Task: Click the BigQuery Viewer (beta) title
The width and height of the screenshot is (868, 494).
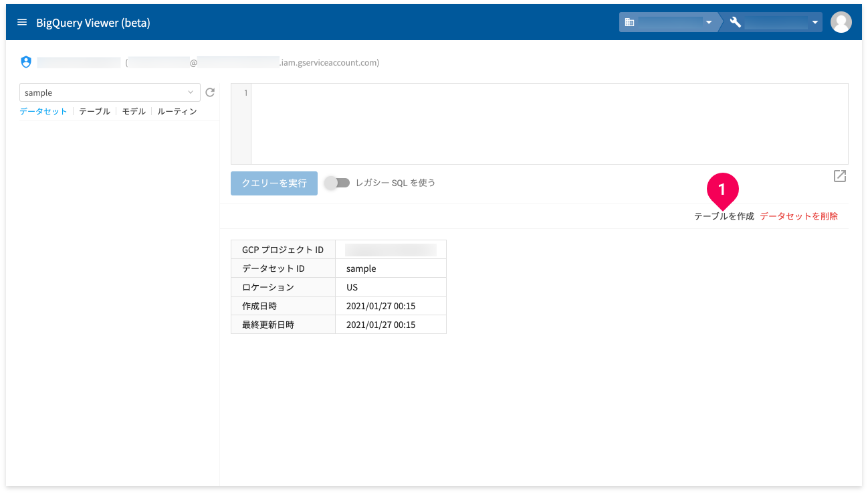Action: coord(93,23)
